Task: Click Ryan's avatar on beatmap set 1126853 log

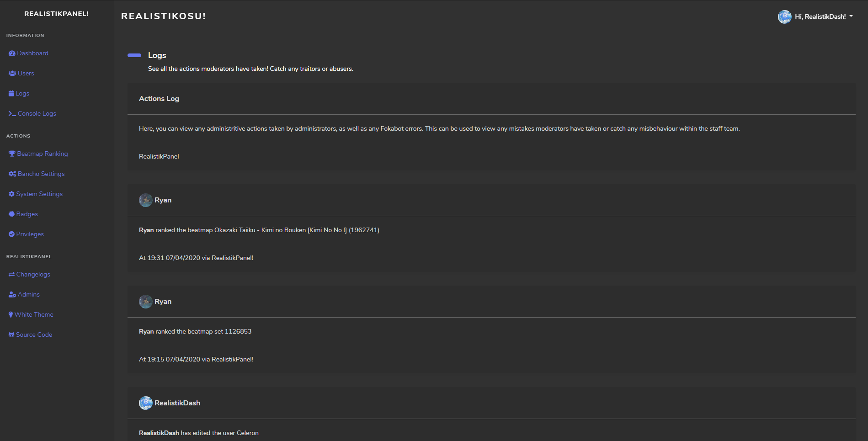Action: 146,302
